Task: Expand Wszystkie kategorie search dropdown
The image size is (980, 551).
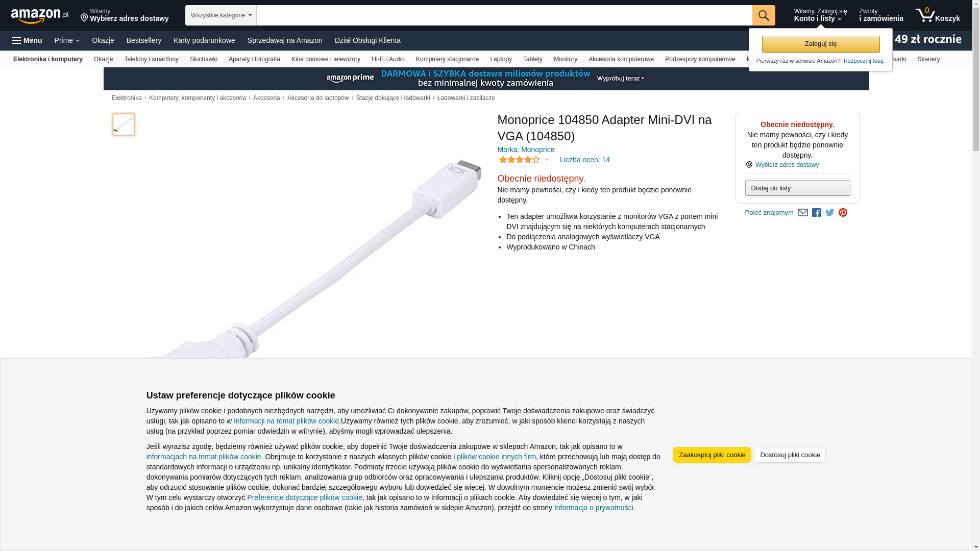Action: click(x=221, y=15)
